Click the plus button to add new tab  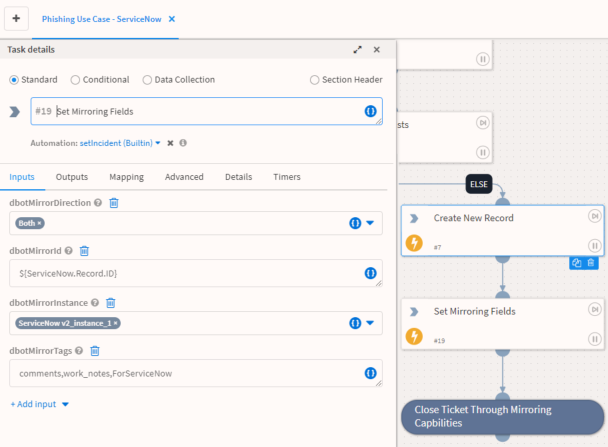point(15,19)
